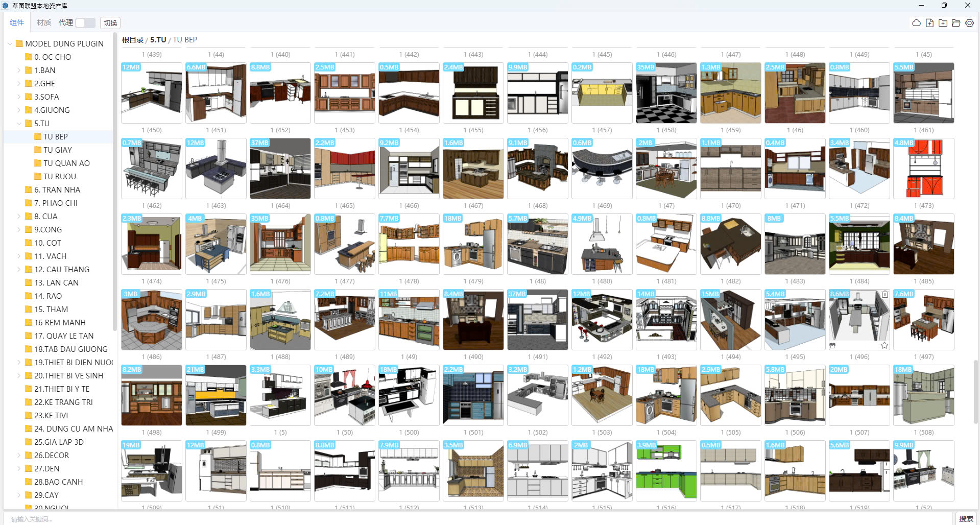
Task: Switch to the 组件 components tab
Action: 17,23
